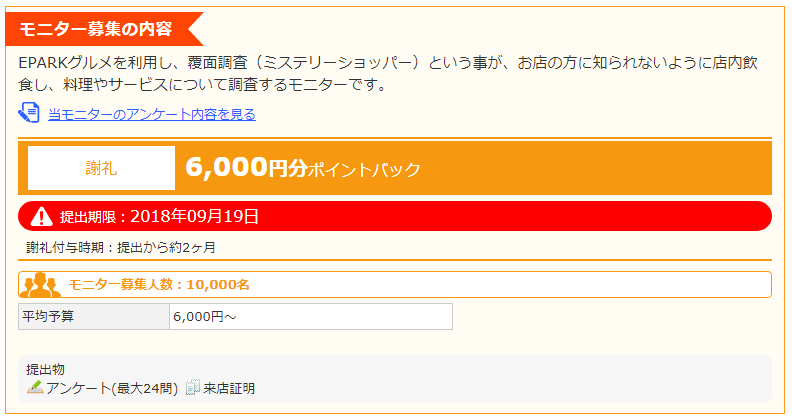Click the 2018年09月19日 date in deadline

point(194,216)
